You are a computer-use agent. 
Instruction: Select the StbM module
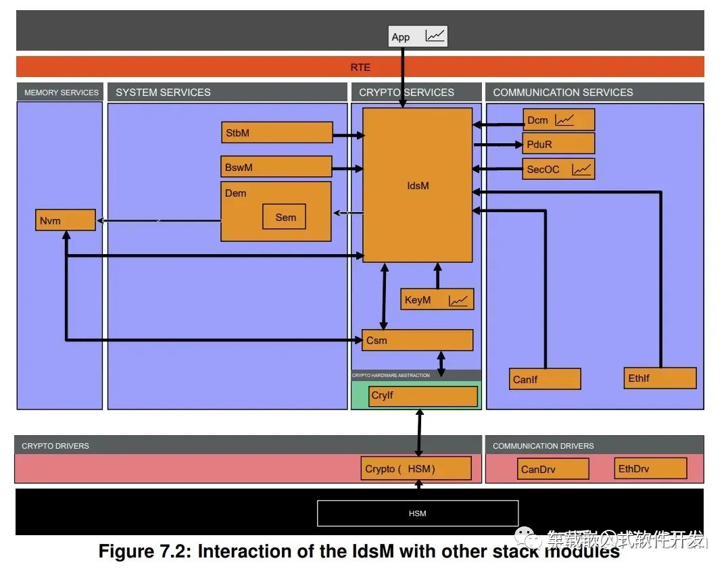(276, 132)
